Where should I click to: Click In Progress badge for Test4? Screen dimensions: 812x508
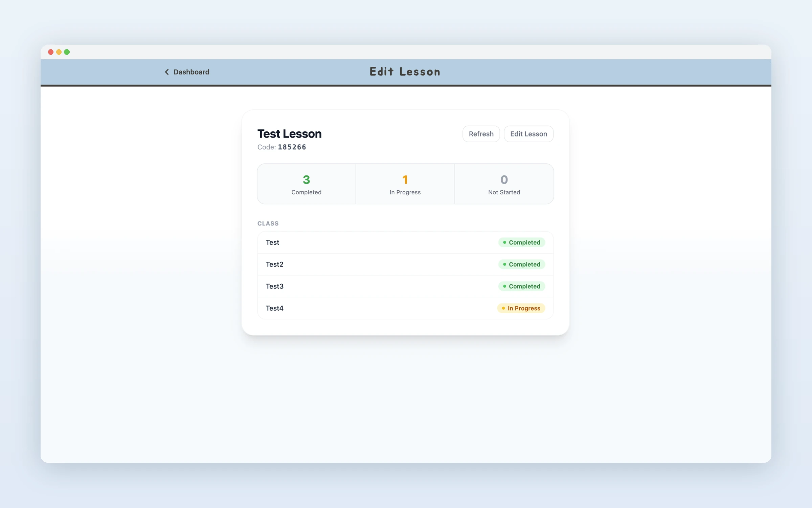[521, 308]
